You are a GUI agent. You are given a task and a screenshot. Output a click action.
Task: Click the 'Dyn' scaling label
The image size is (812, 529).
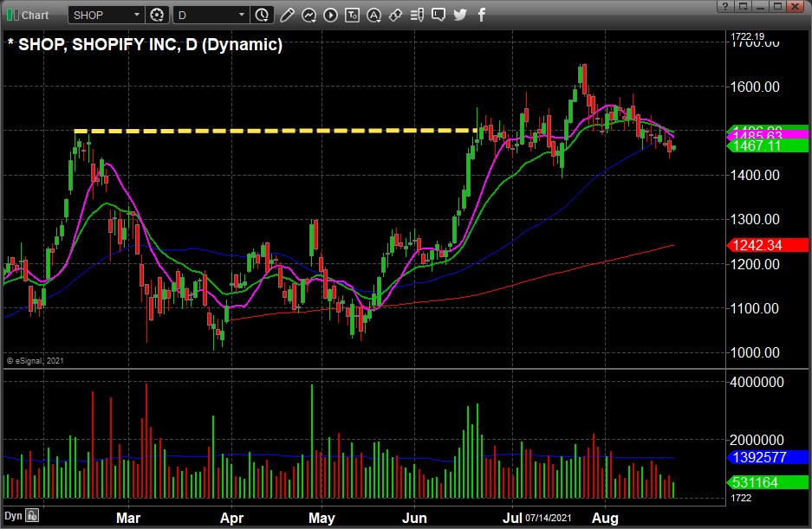click(x=13, y=516)
